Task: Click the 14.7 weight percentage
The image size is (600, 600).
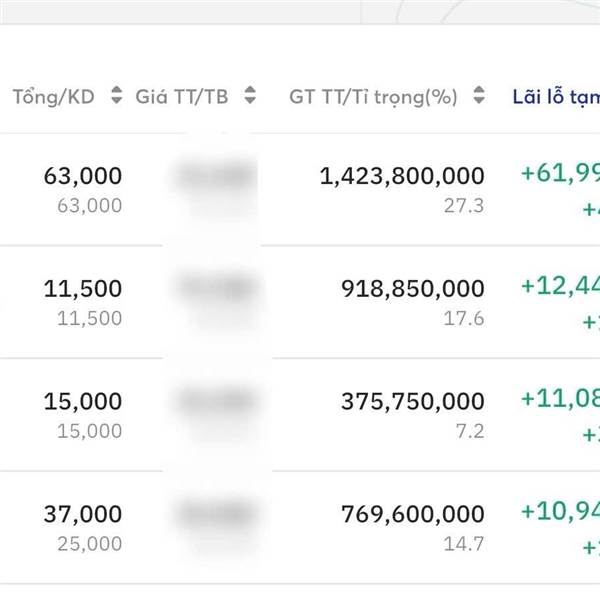Action: tap(465, 544)
